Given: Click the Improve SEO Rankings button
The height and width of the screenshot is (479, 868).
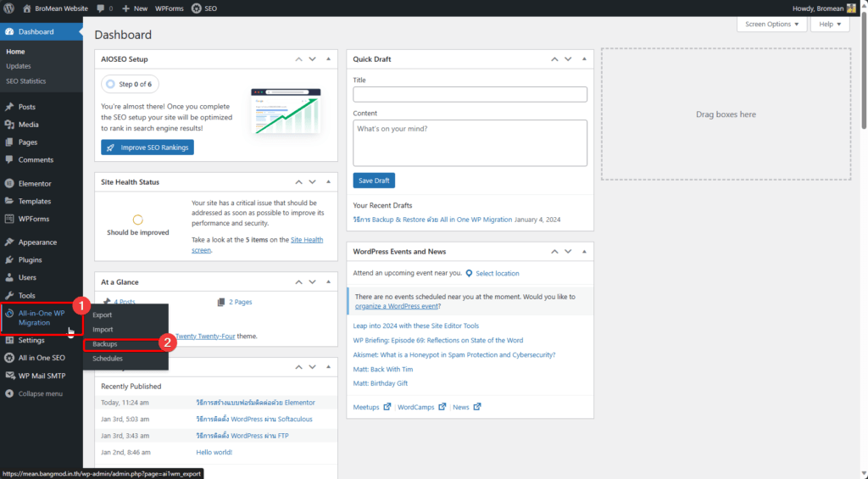Looking at the screenshot, I should (147, 148).
